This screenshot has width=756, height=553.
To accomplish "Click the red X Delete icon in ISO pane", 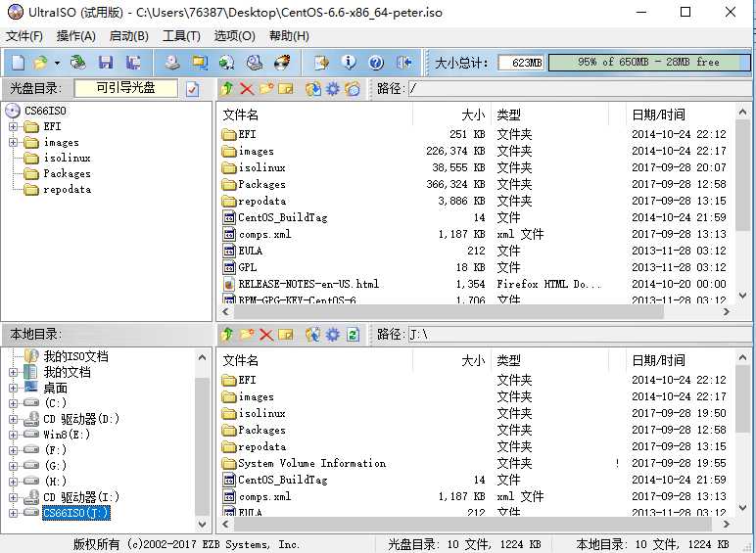I will 247,89.
